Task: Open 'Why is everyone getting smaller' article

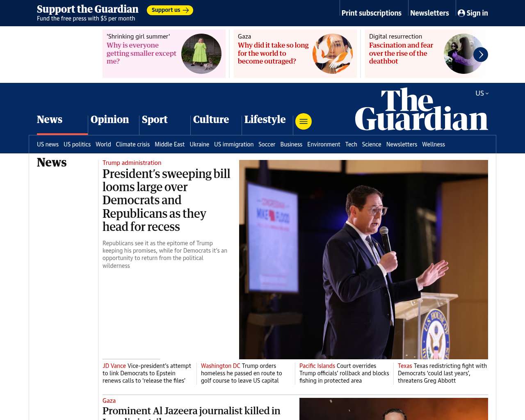Action: click(x=141, y=53)
